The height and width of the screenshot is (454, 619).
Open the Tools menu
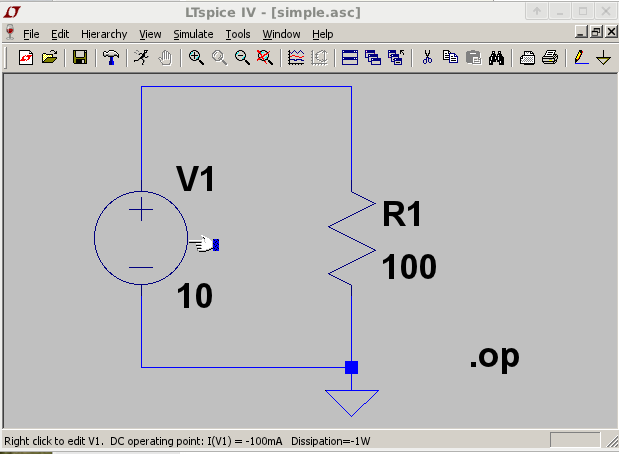[x=238, y=34]
